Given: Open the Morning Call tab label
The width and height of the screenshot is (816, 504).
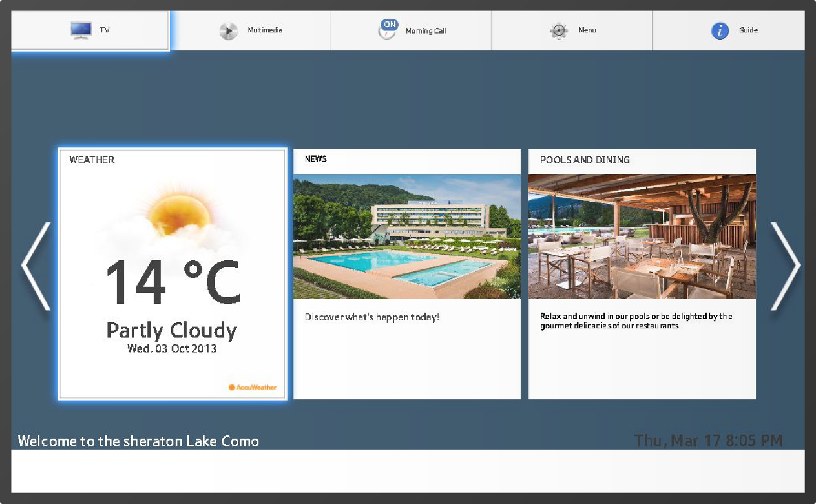Looking at the screenshot, I should [x=425, y=31].
